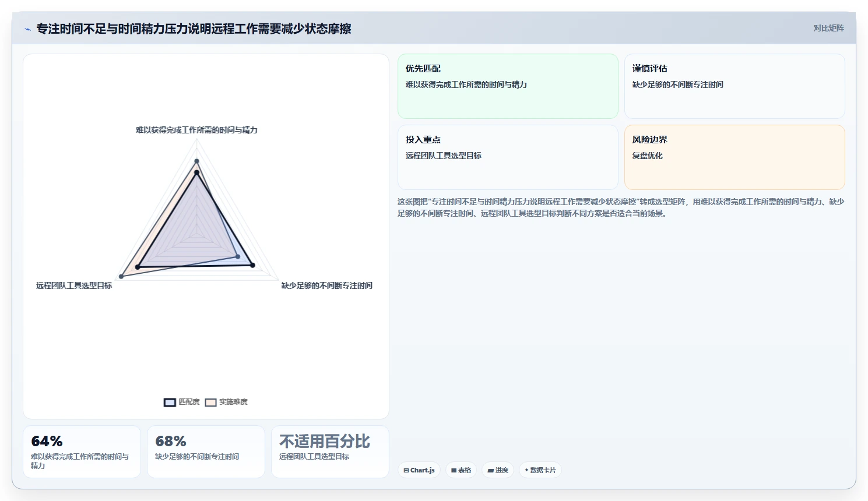
Task: Open the 风险边界 card
Action: 735,157
